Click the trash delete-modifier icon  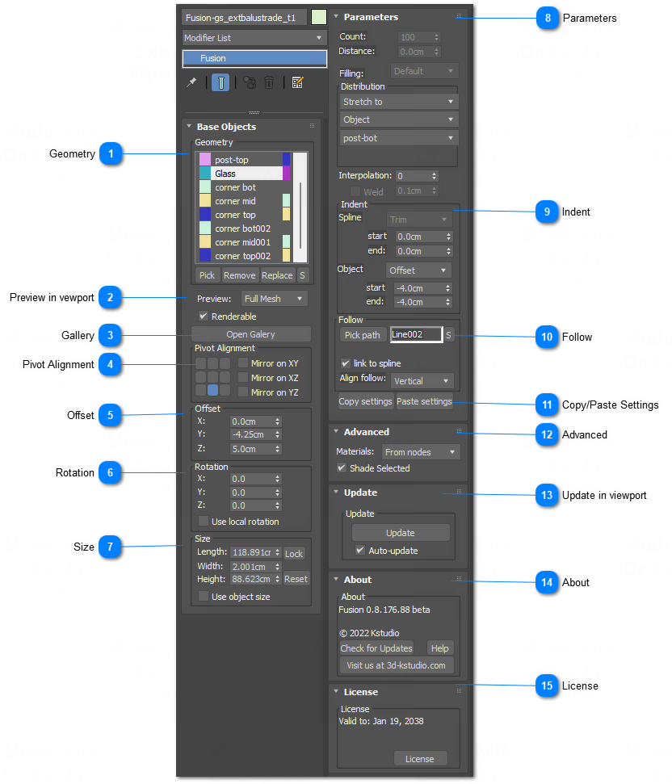pos(269,83)
